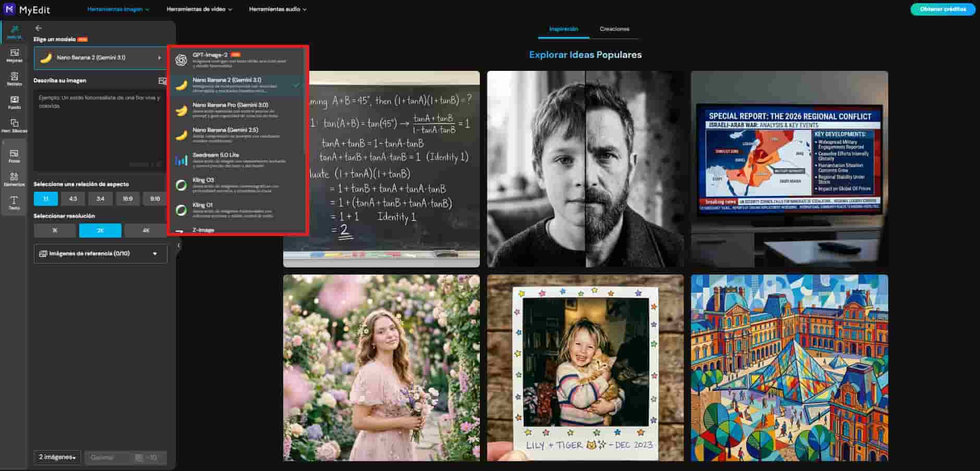This screenshot has height=471, width=980.
Task: Set aspect ratio to 16:9
Action: (x=127, y=199)
